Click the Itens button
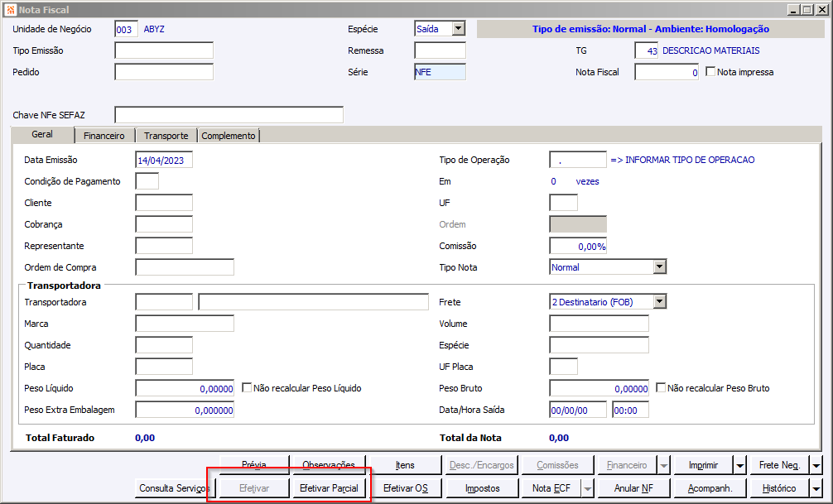 [405, 465]
